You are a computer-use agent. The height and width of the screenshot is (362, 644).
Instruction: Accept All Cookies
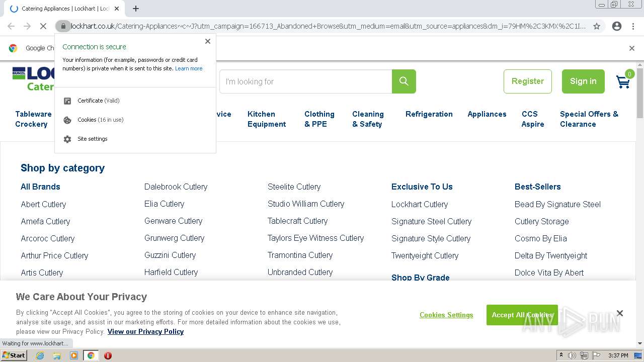522,315
